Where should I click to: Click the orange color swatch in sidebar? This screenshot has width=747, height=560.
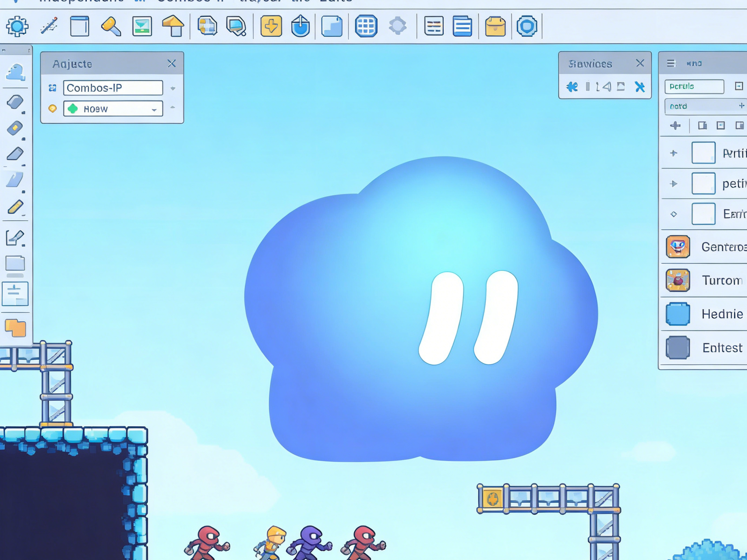click(15, 328)
